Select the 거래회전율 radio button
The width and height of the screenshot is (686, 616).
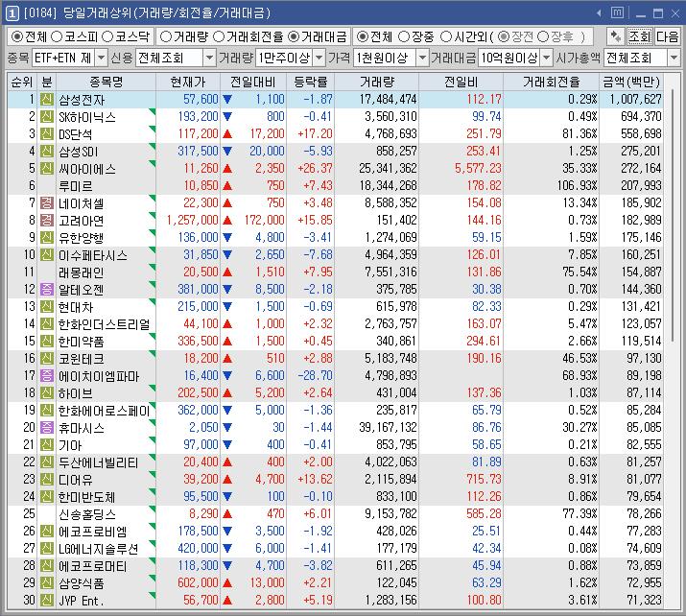coord(219,37)
